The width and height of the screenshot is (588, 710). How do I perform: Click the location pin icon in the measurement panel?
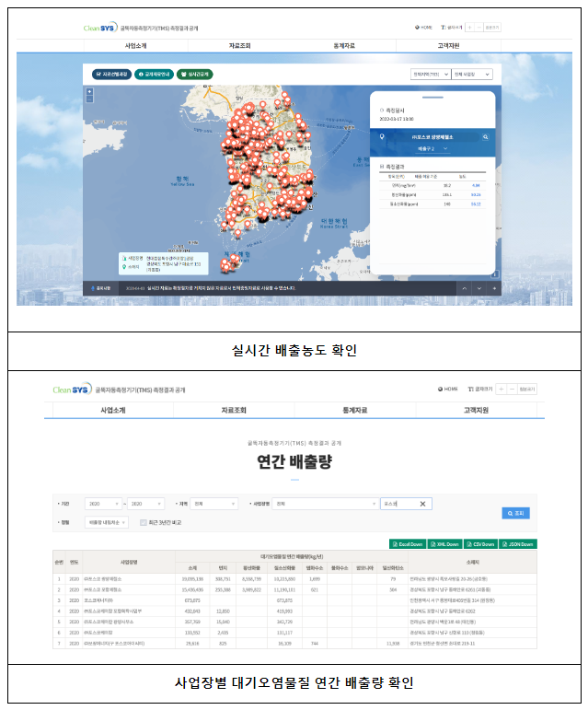click(x=382, y=136)
